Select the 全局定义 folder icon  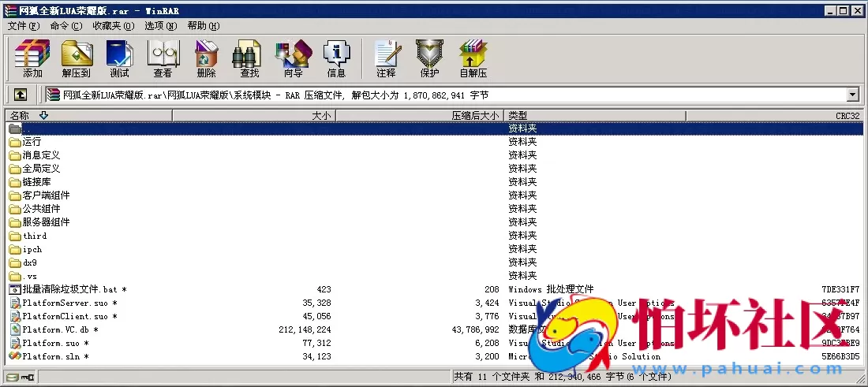coord(15,169)
